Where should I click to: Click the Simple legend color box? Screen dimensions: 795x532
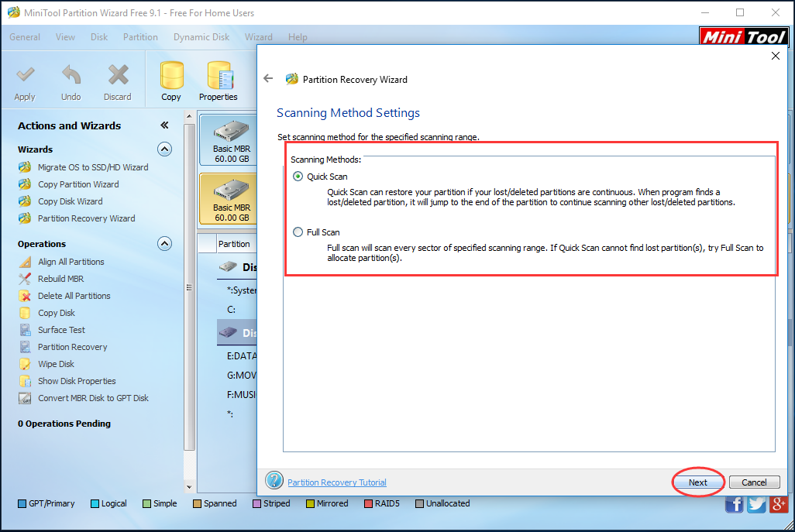[146, 503]
